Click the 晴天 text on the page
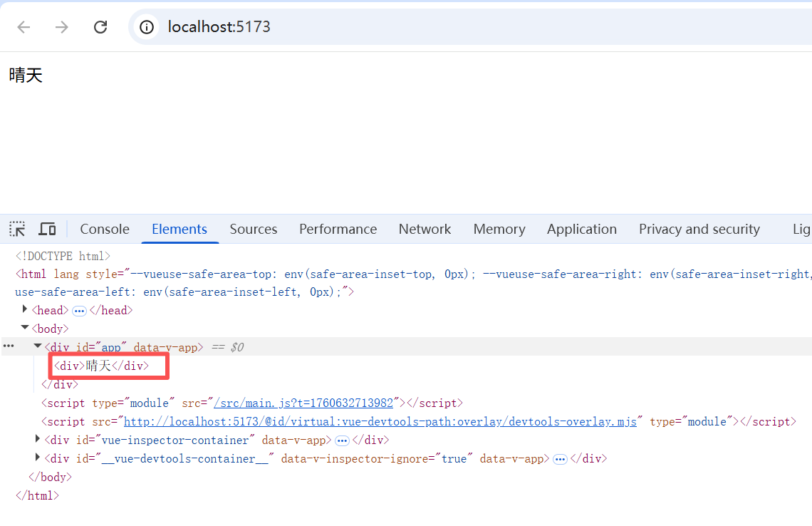This screenshot has height=526, width=812. pos(26,76)
